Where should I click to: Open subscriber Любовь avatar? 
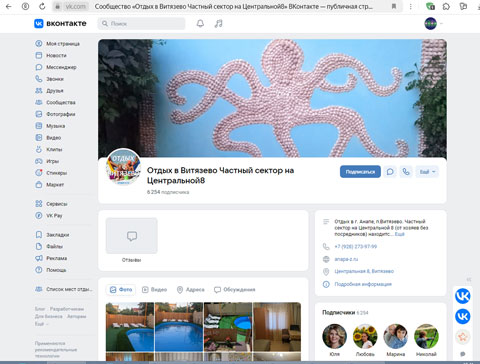(365, 336)
